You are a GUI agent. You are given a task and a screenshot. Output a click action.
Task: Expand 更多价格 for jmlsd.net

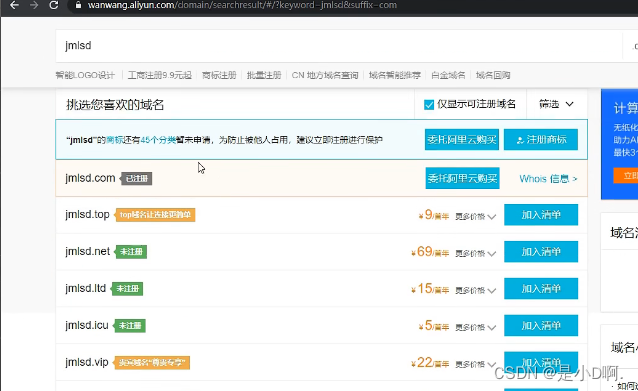point(475,253)
